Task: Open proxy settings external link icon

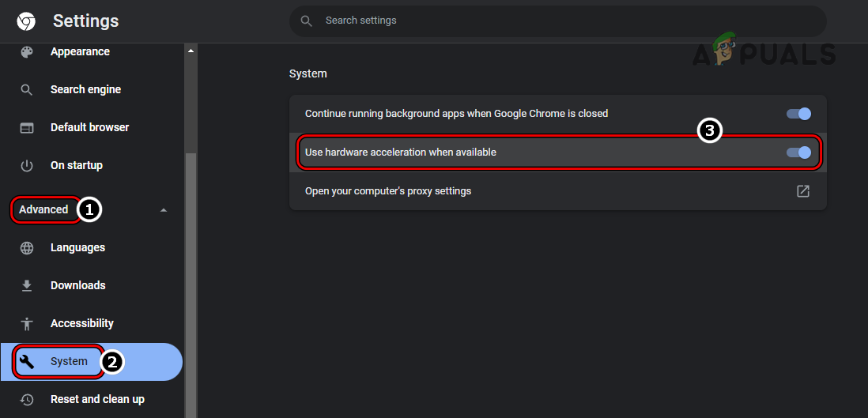Action: pos(802,190)
